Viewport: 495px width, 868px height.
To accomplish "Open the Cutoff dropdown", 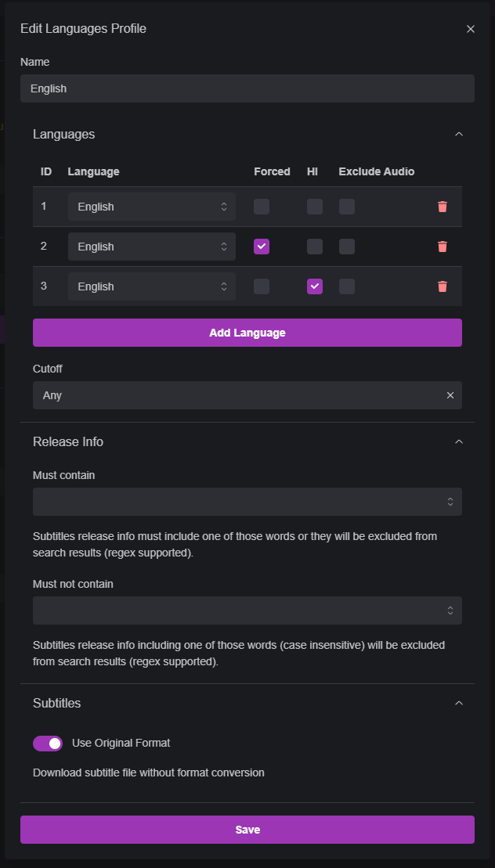I will [235, 395].
